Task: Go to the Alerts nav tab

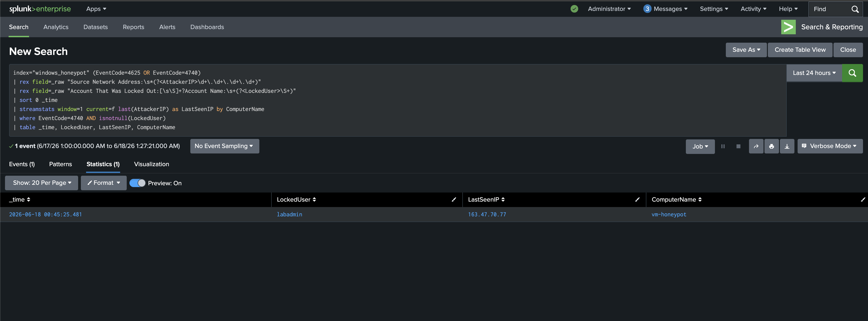Action: click(x=167, y=27)
